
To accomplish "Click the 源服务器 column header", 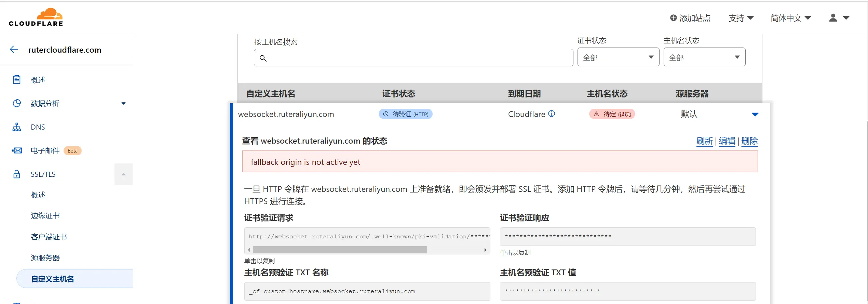I will click(692, 93).
